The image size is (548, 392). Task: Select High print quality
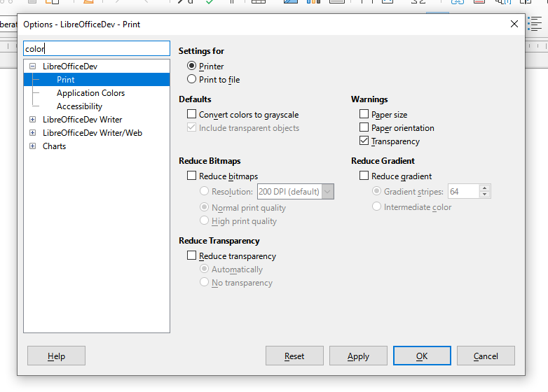point(204,220)
